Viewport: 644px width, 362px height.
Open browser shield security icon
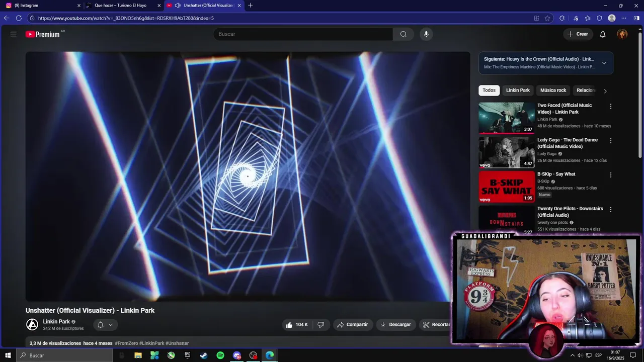click(599, 18)
